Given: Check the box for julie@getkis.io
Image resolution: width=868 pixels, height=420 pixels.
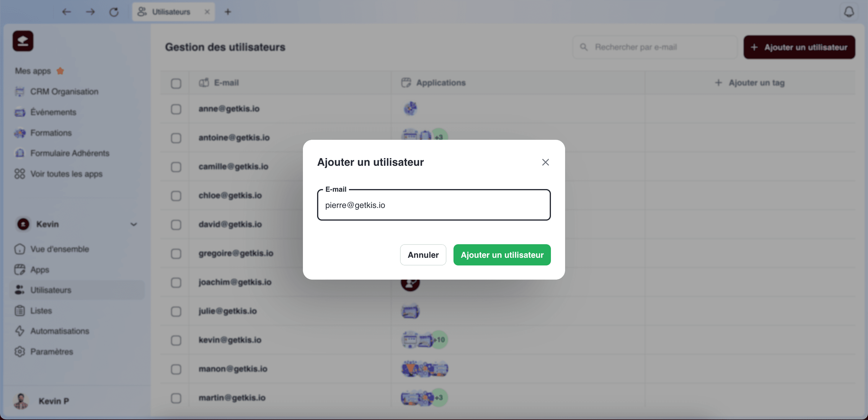Looking at the screenshot, I should pyautogui.click(x=176, y=312).
